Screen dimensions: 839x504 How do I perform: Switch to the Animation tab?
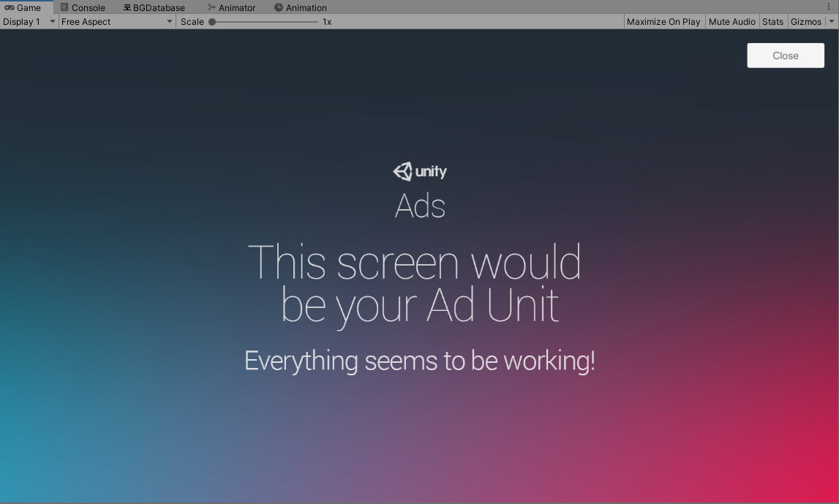[300, 7]
